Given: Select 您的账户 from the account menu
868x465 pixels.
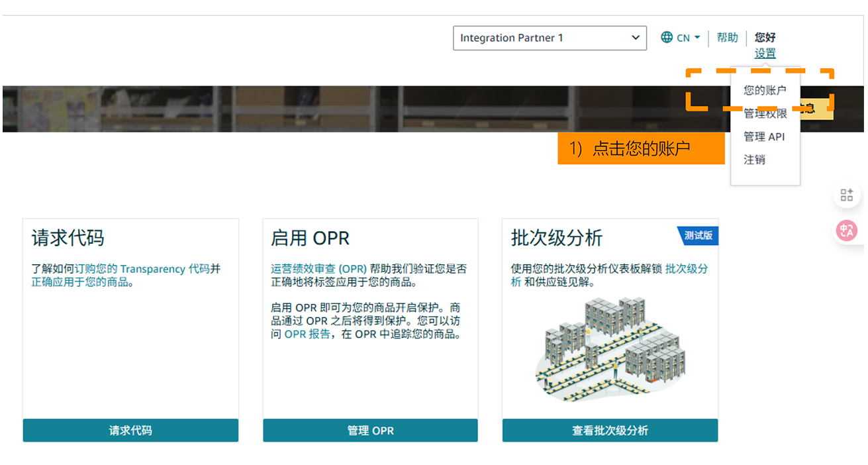Looking at the screenshot, I should 765,90.
